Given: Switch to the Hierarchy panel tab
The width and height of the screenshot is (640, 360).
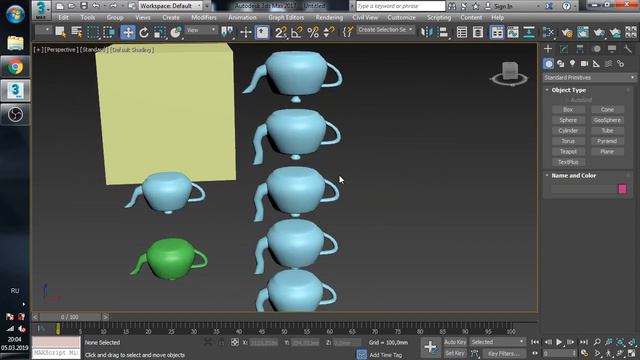Looking at the screenshot, I should (580, 49).
